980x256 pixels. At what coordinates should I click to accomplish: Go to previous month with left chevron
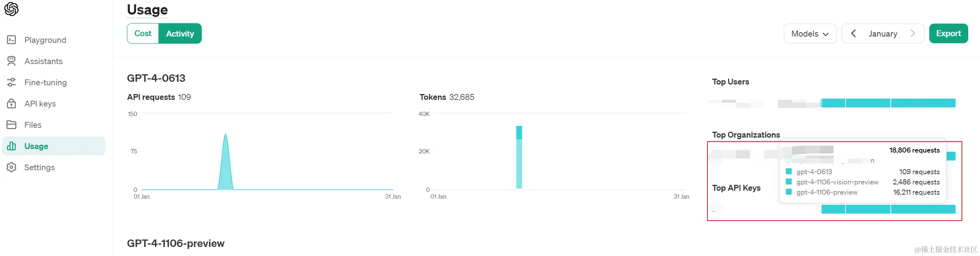click(x=853, y=33)
